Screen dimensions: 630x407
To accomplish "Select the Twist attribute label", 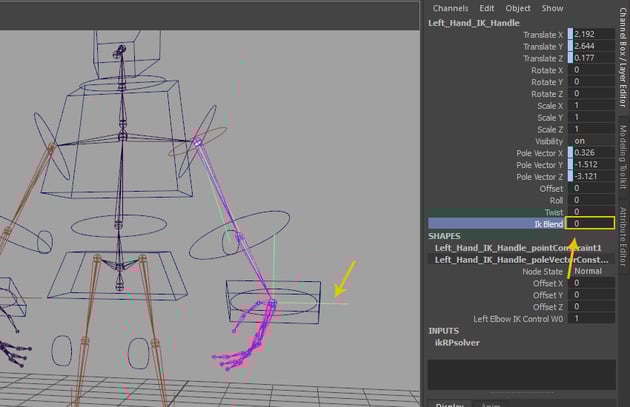I will 554,212.
